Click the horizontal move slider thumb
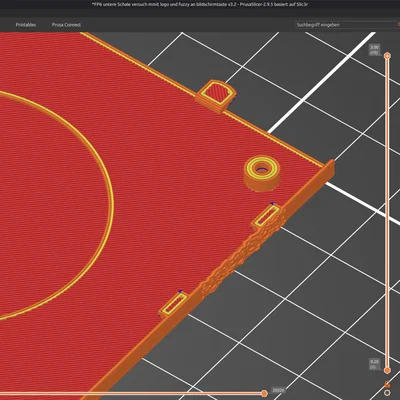This screenshot has height=400, width=400. click(x=264, y=394)
